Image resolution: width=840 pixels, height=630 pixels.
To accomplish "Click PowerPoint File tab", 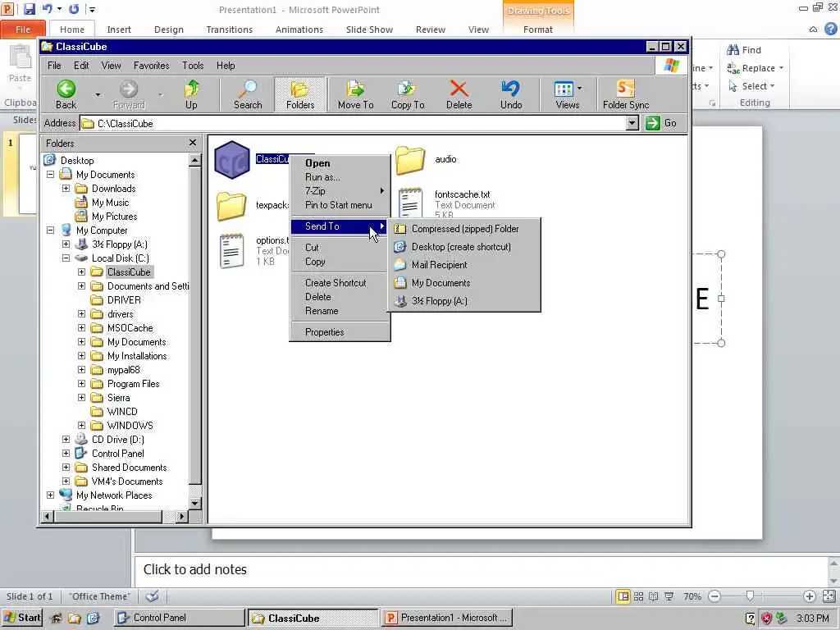I will pyautogui.click(x=23, y=30).
